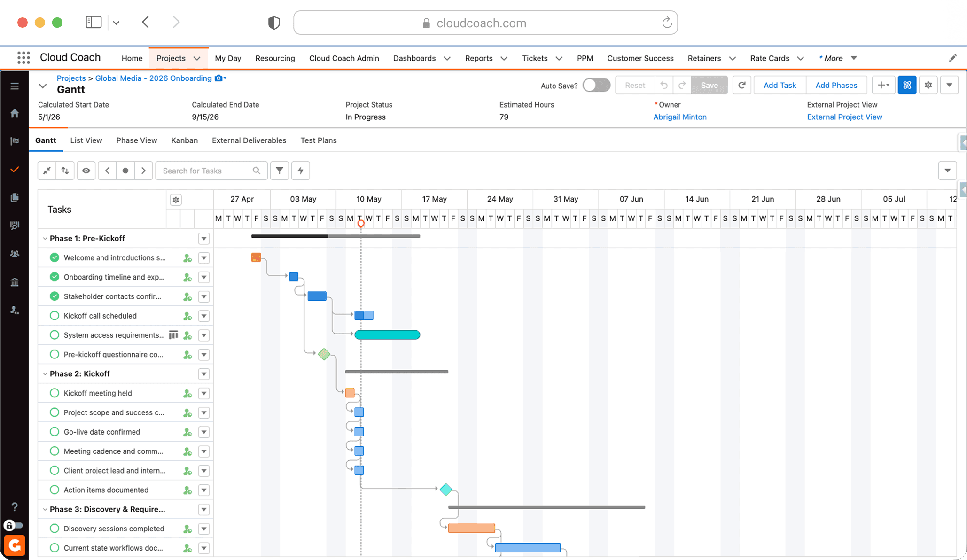Toggle the Auto Save switch
967x560 pixels.
click(x=596, y=85)
